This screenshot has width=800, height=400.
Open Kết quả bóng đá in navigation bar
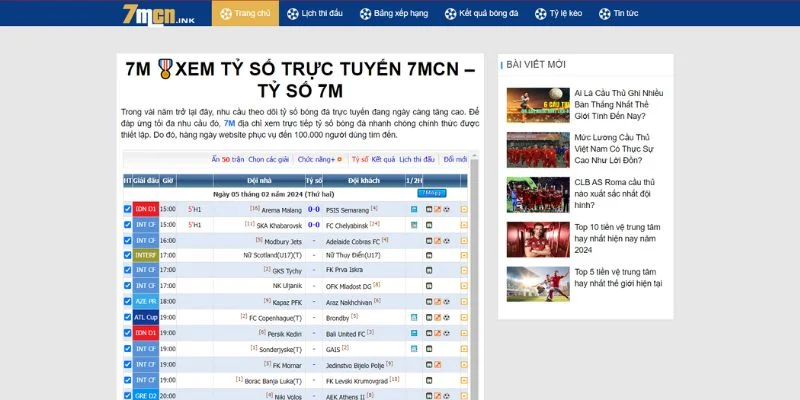point(481,14)
